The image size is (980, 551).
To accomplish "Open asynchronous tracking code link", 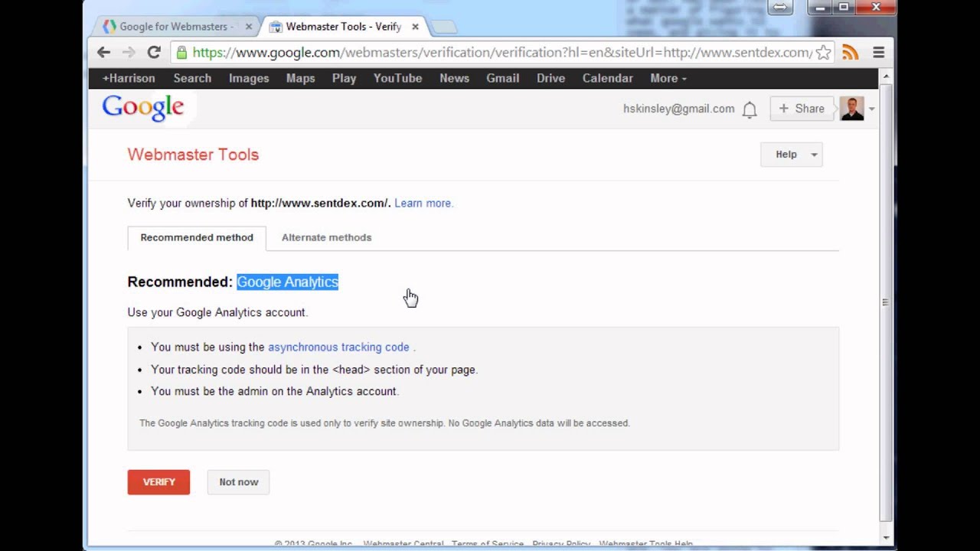I will point(338,347).
